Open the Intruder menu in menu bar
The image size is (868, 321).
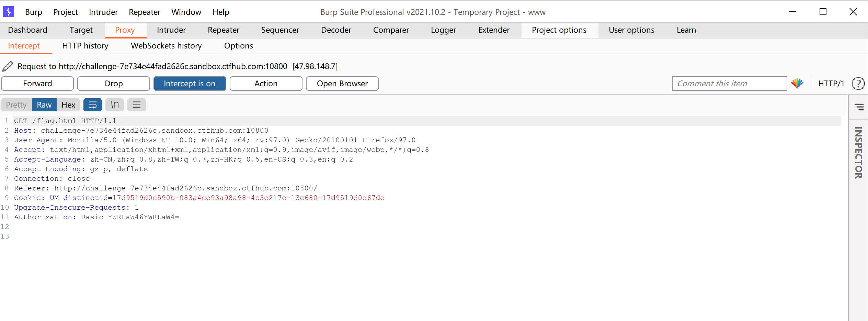(x=103, y=12)
